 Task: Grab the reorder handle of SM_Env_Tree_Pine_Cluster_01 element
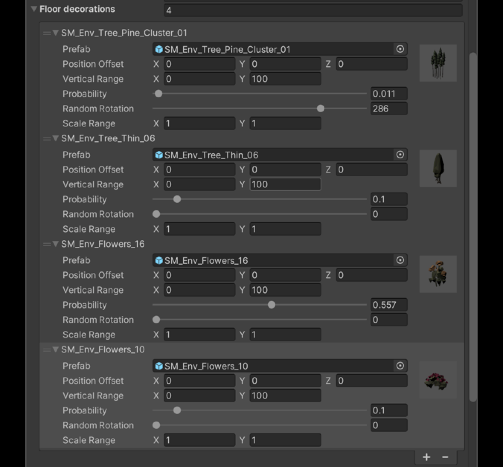tap(47, 33)
